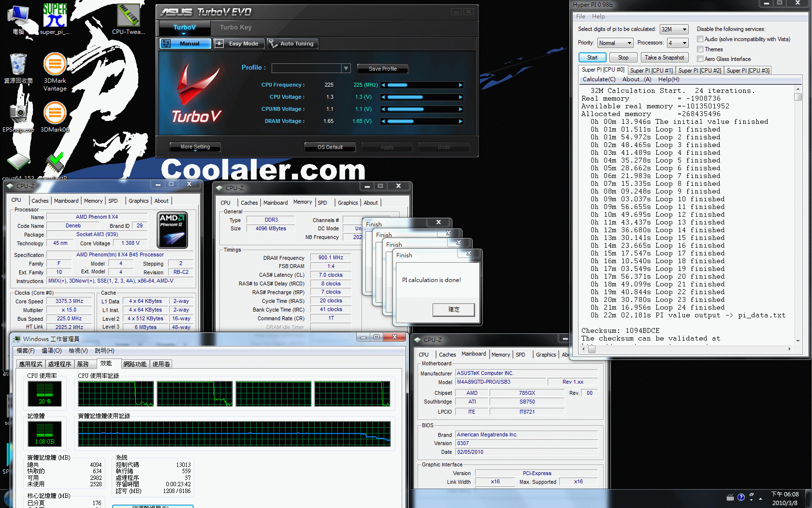Decrease CPU/NB Voltage with left arrow
Screen dimensions: 812x508
point(383,109)
